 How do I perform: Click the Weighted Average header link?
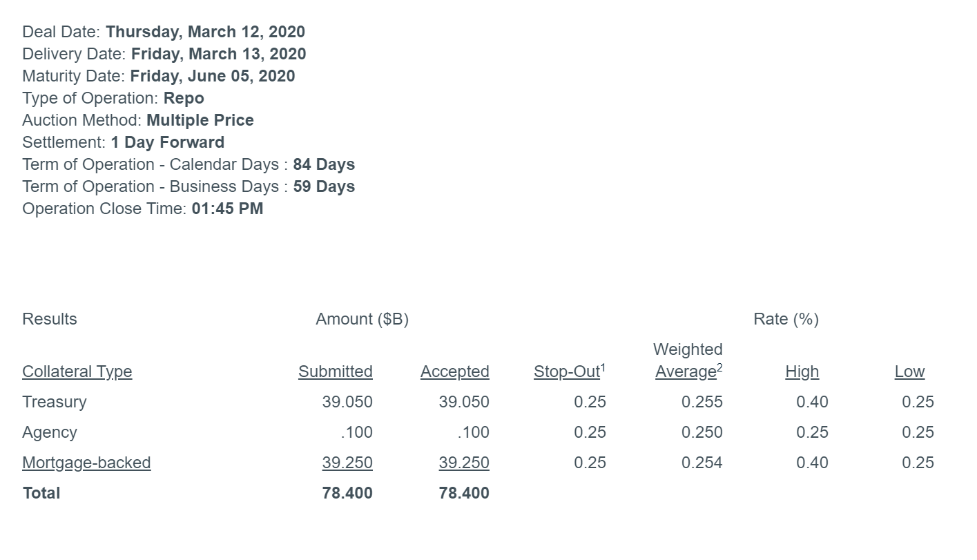pos(688,360)
